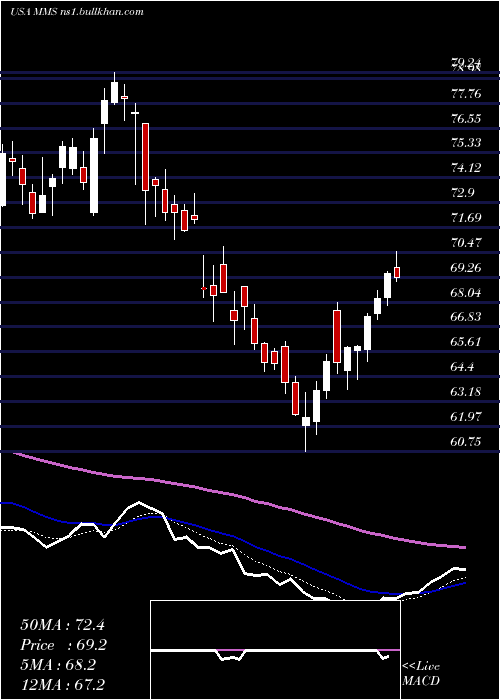Select the 12MA : 67.2 legend text
This screenshot has width=500, height=700.
(62, 685)
